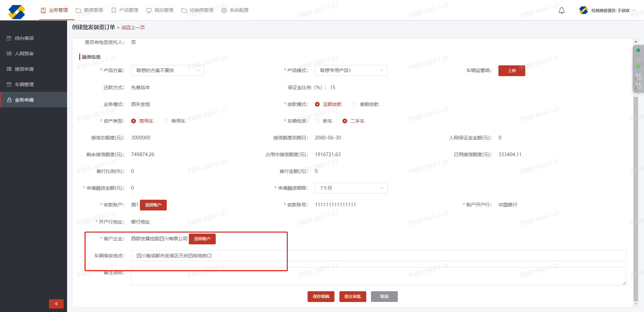The height and width of the screenshot is (312, 644).
Task: Click the notification bell icon
Action: click(x=561, y=10)
